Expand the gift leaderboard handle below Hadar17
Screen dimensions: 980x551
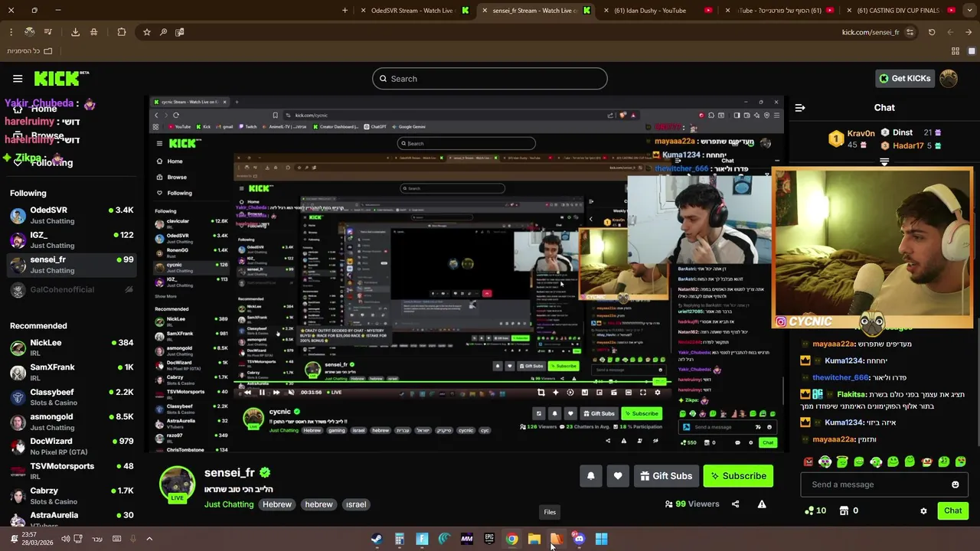click(884, 161)
